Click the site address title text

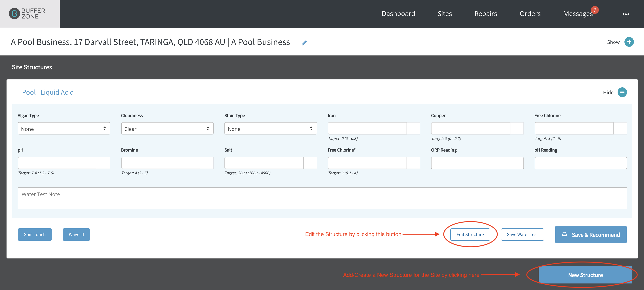click(150, 42)
